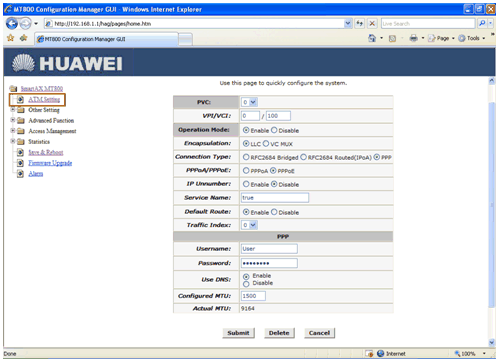Click the ATM Setting page icon
Image resolution: width=501 pixels, height=362 pixels.
20,99
